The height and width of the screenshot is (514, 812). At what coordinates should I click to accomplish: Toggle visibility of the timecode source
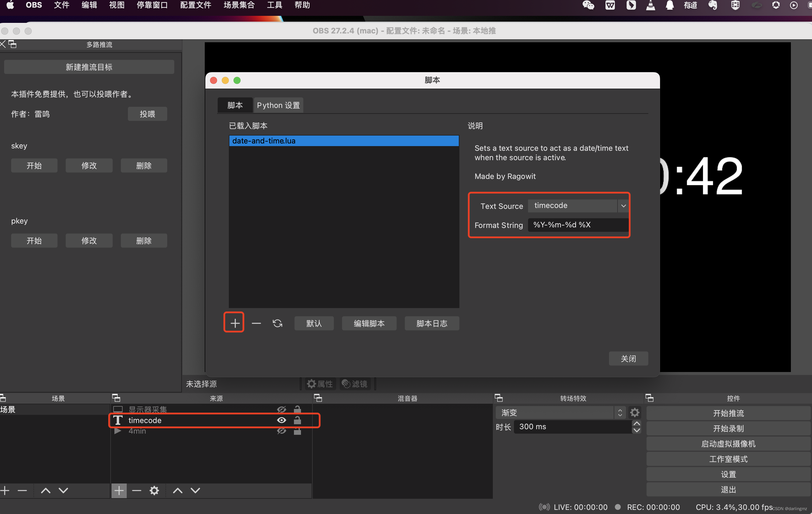282,420
